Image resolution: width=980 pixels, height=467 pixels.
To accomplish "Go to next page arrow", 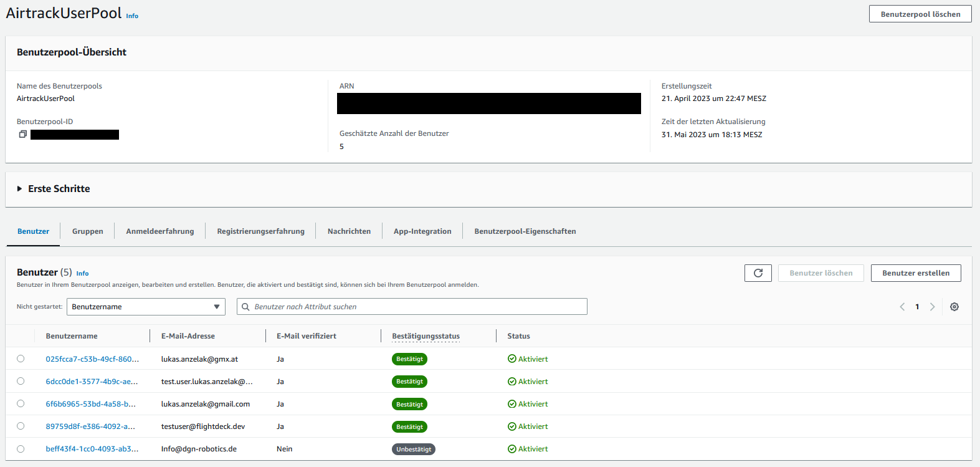I will (x=932, y=307).
